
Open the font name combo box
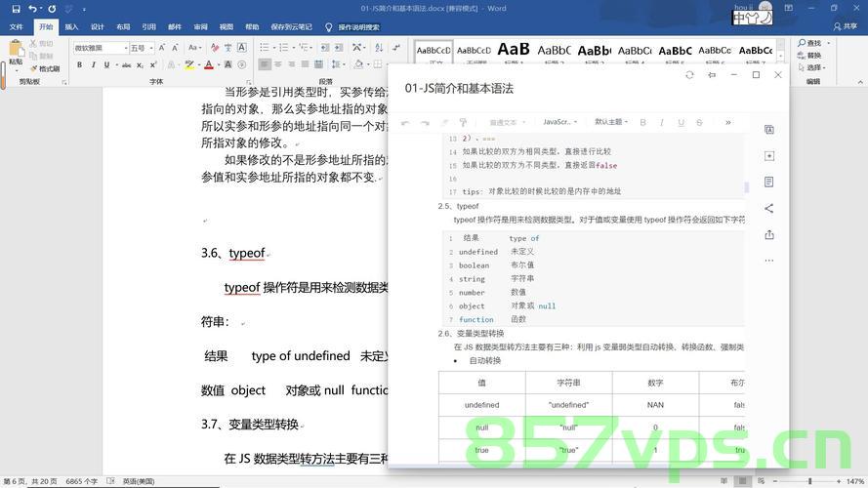[101, 48]
